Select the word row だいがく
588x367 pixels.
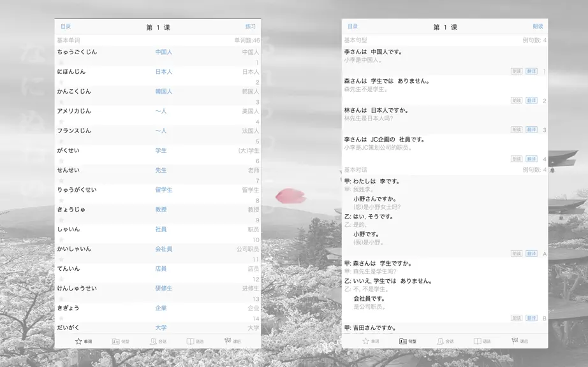pos(158,327)
